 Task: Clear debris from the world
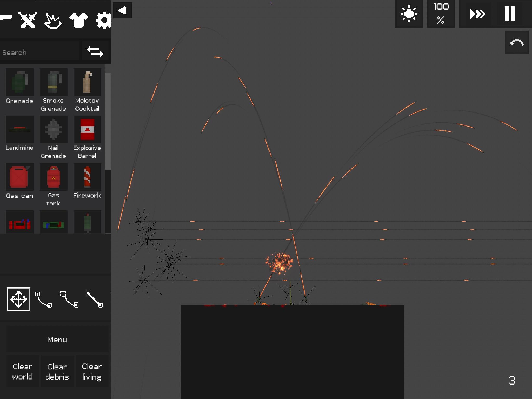[x=57, y=371]
